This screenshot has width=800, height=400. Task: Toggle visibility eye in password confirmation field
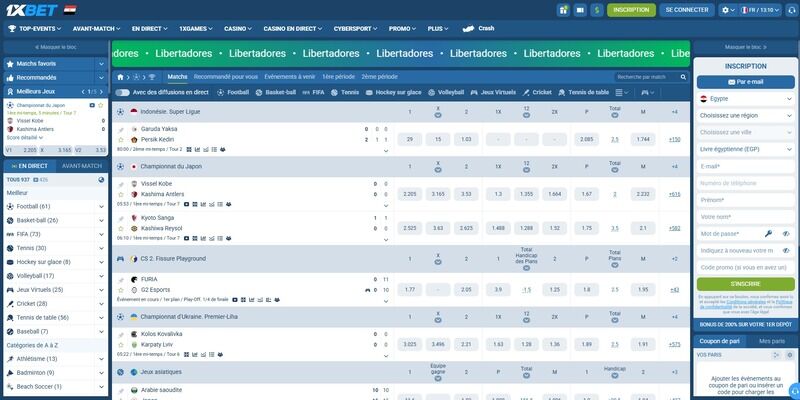pos(786,251)
